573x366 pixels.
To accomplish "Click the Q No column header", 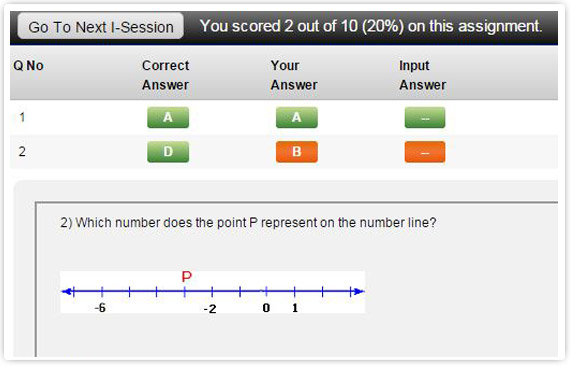I will [x=28, y=66].
